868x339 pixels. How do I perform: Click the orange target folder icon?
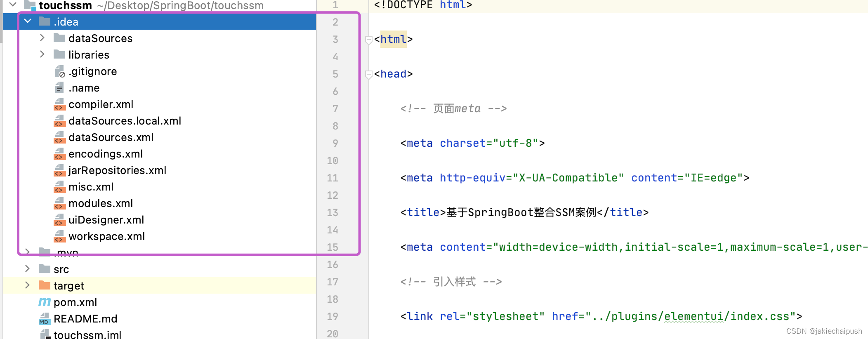(x=45, y=285)
